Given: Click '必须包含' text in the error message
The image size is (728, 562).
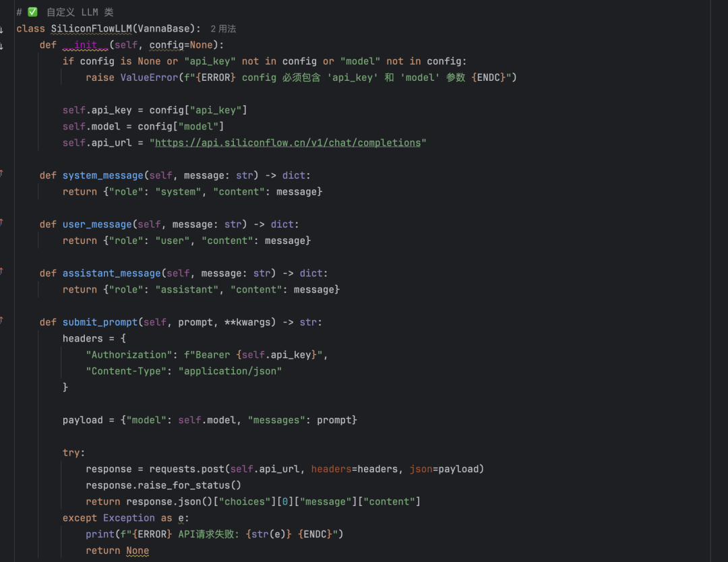Looking at the screenshot, I should pos(301,77).
